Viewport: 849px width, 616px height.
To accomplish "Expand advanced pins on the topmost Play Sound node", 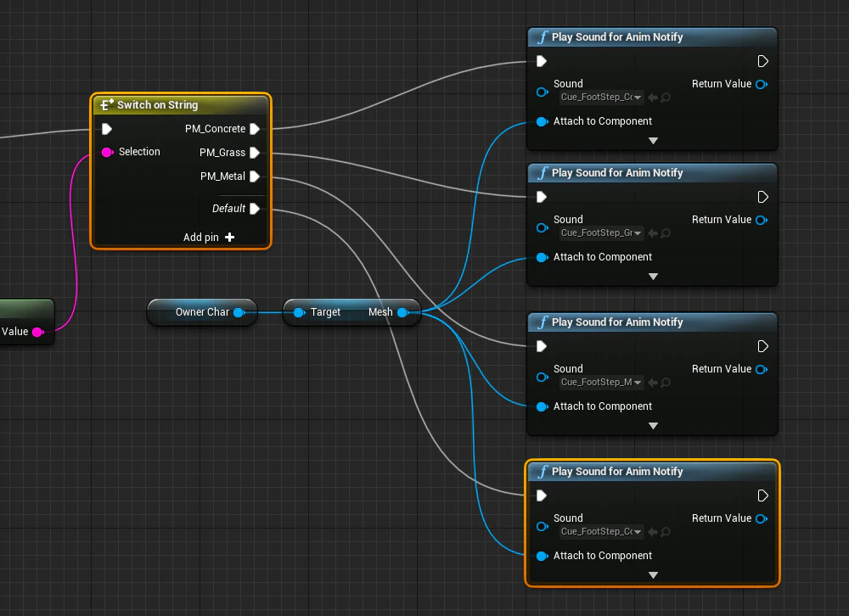I will click(x=653, y=141).
